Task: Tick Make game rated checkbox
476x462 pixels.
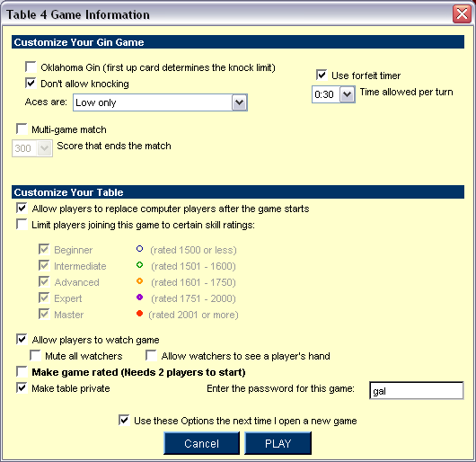Action: click(x=22, y=371)
